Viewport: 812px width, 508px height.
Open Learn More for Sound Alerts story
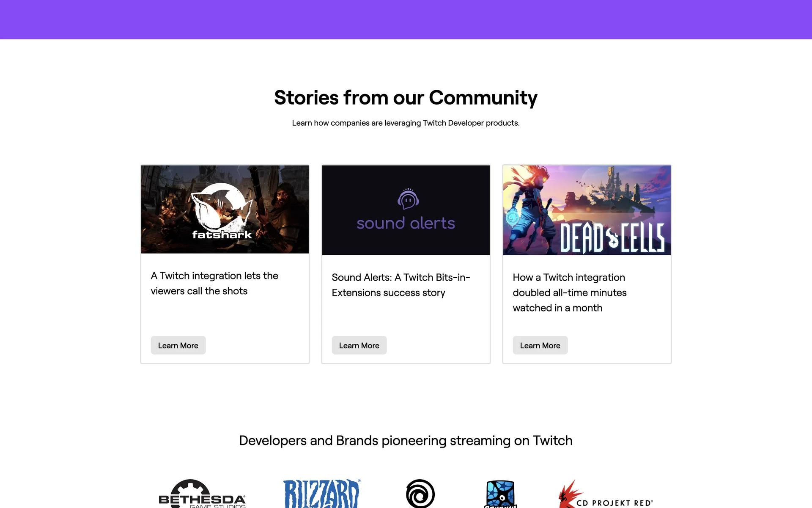(359, 345)
